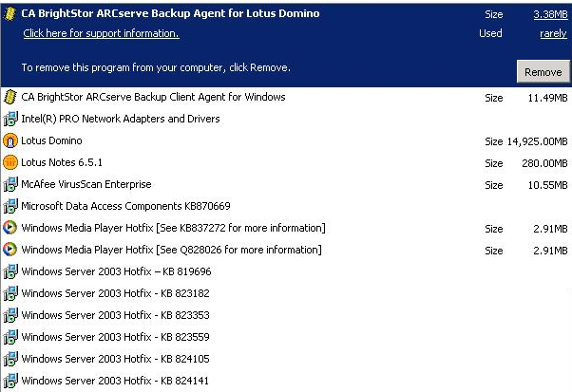
Task: Click the 10.55MB size value
Action: (x=547, y=185)
